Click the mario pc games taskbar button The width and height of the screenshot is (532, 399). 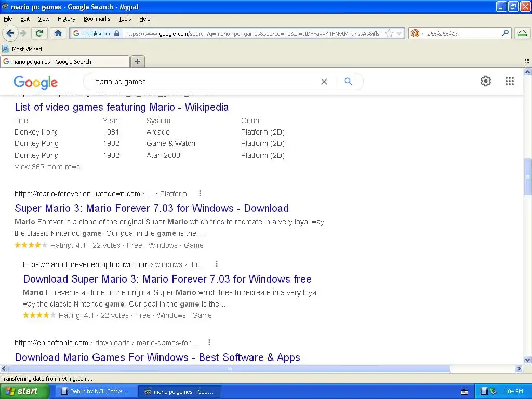click(180, 392)
